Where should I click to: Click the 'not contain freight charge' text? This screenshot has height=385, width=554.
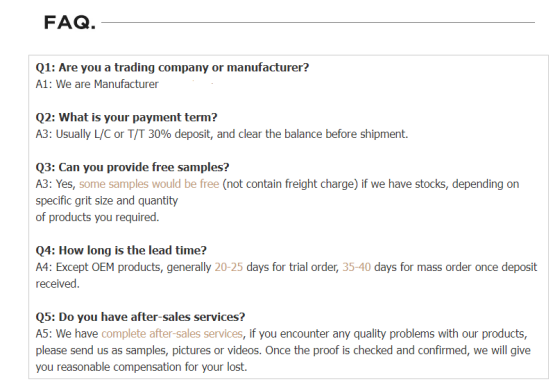290,184
